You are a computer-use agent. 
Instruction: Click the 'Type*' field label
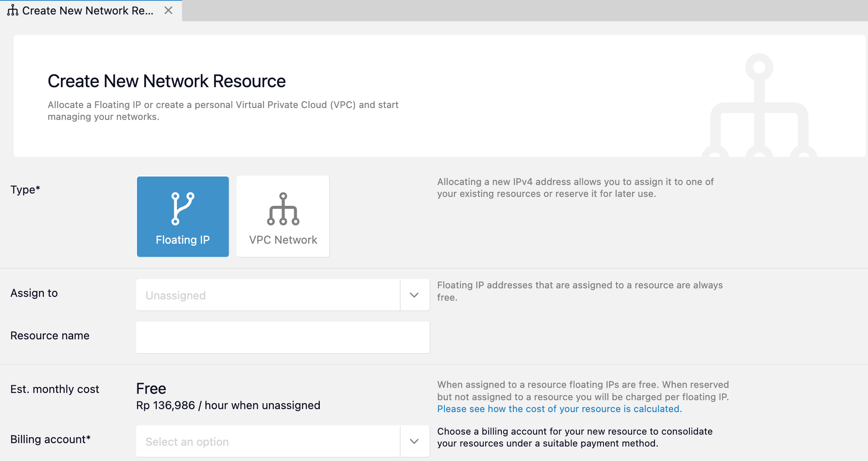tap(25, 189)
